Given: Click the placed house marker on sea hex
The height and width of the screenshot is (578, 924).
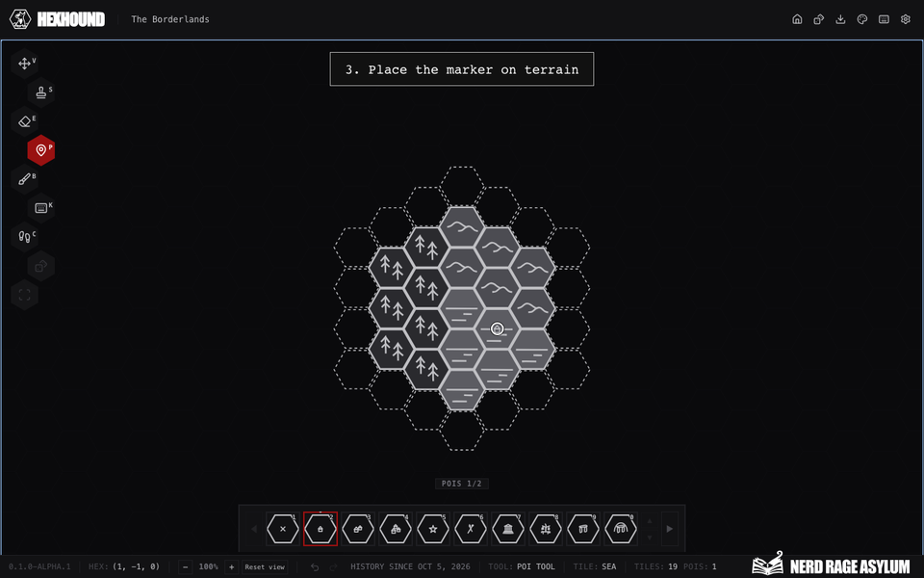Looking at the screenshot, I should click(x=498, y=328).
